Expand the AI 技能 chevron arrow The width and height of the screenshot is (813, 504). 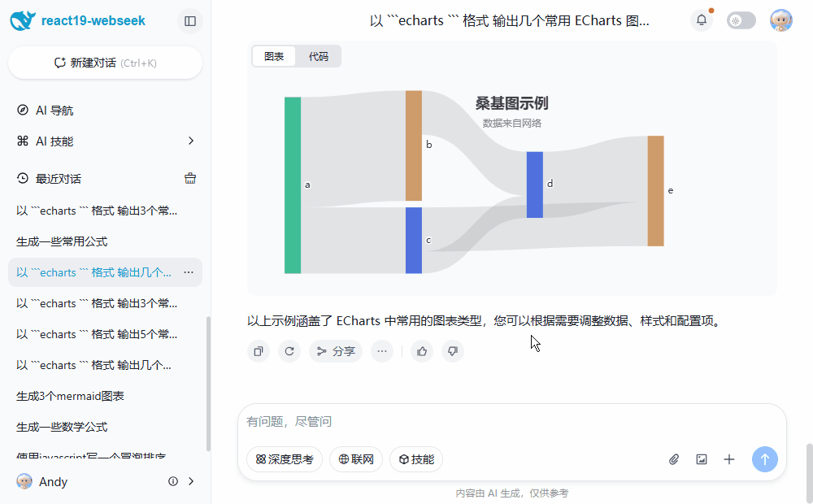pos(191,141)
